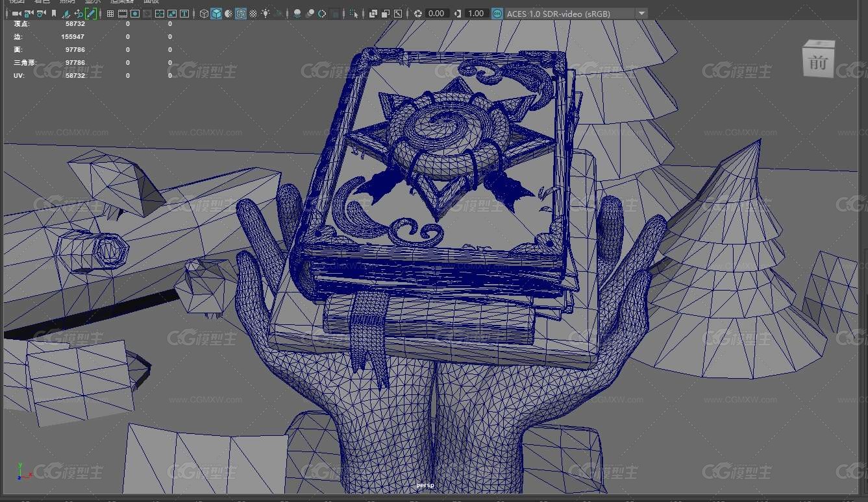The height and width of the screenshot is (502, 868).
Task: Activate the 2D Pan/Zoom icon
Action: (x=79, y=14)
